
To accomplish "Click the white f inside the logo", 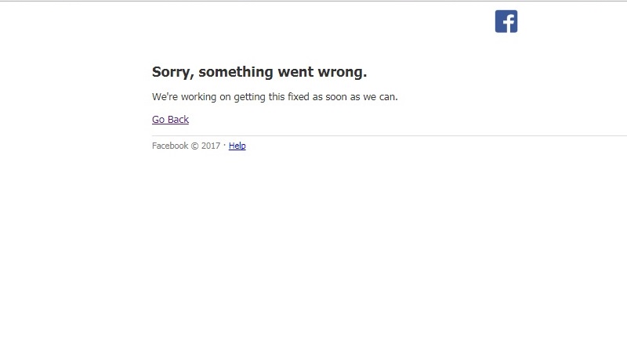I will coord(509,23).
